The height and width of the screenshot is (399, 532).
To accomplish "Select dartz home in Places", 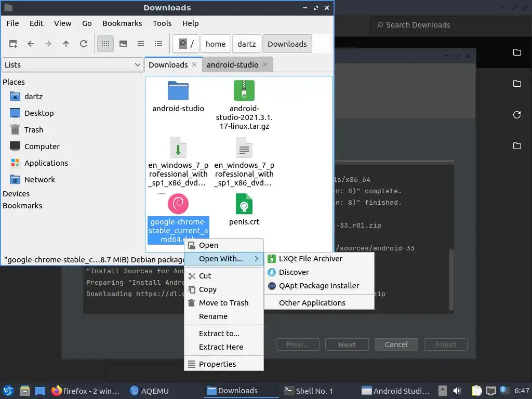I will (x=33, y=97).
